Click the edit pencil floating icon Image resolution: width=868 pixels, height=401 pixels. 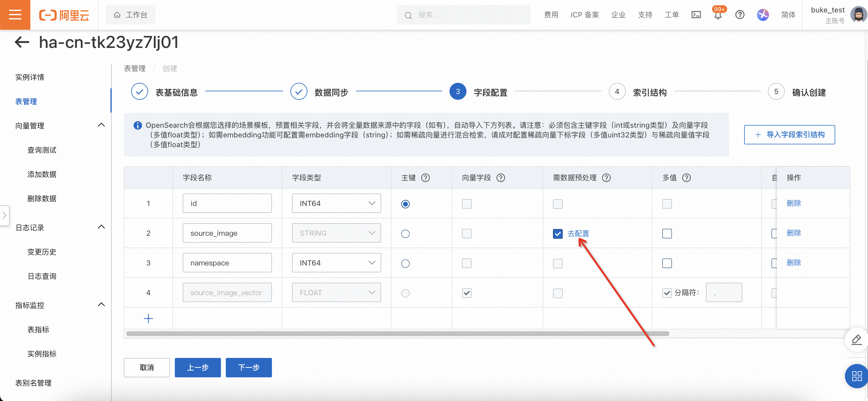coord(856,339)
